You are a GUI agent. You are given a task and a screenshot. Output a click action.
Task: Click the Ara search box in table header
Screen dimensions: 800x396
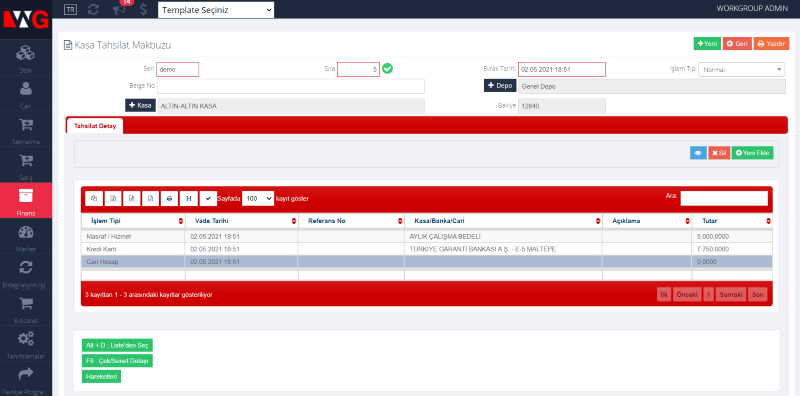724,199
